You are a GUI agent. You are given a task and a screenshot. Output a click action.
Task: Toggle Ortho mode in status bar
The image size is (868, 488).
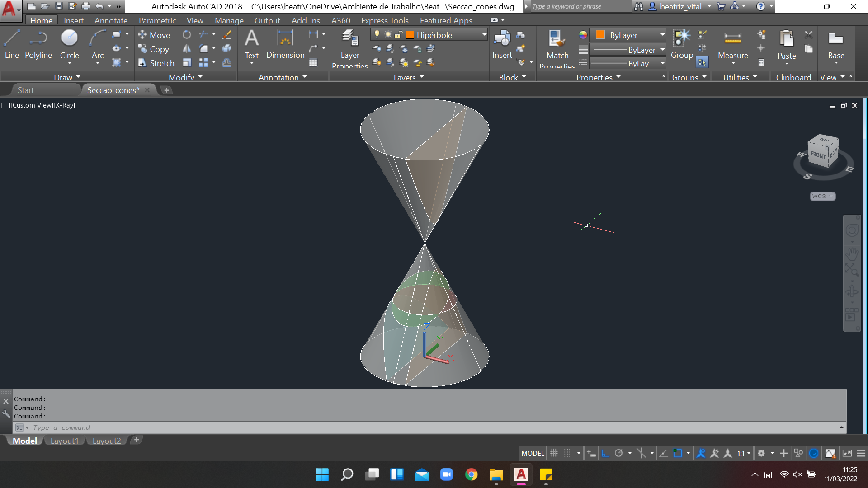tap(605, 453)
